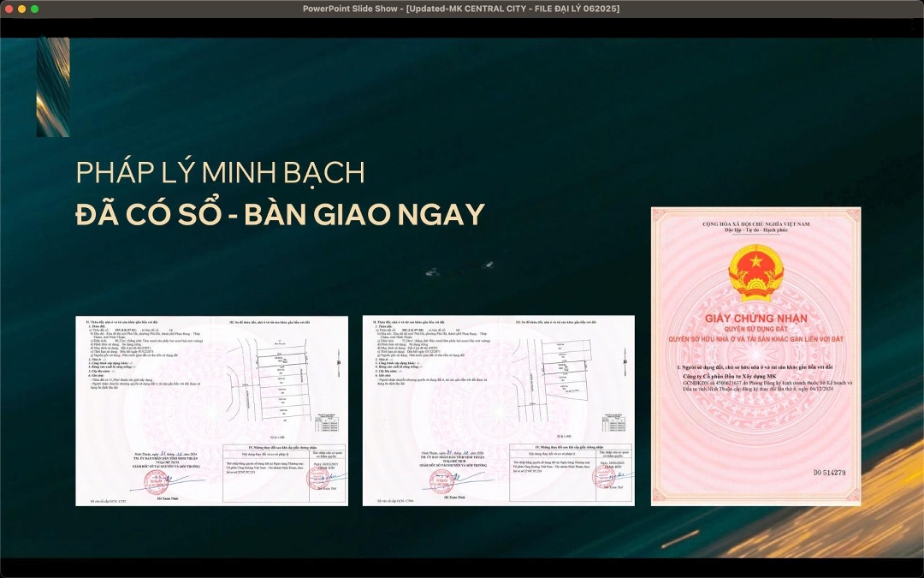Screen dimensions: 924x578
Task: Click the yellow minimize window button
Action: pos(22,9)
